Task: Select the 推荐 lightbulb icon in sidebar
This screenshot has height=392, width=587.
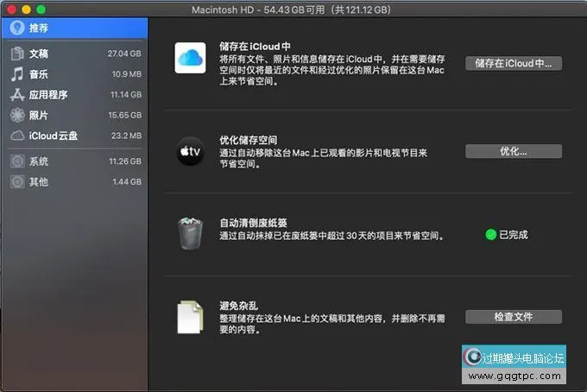Action: click(17, 28)
